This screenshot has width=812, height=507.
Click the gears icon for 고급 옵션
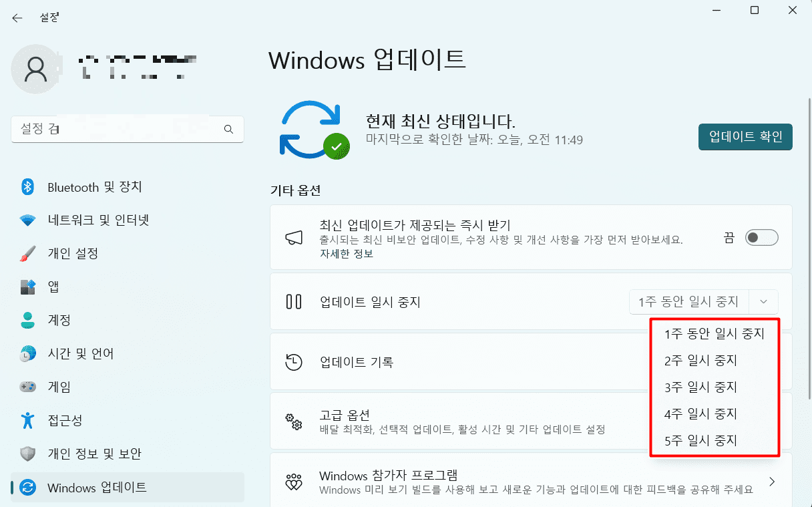tap(294, 421)
